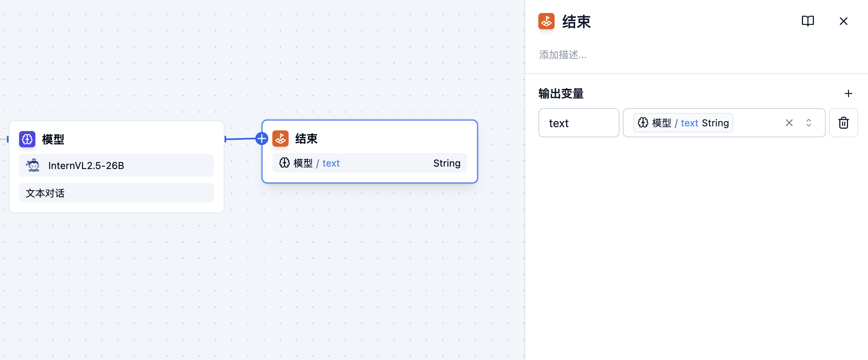The height and width of the screenshot is (360, 868).
Task: Click the orange 结束 node icon on canvas
Action: tap(281, 139)
